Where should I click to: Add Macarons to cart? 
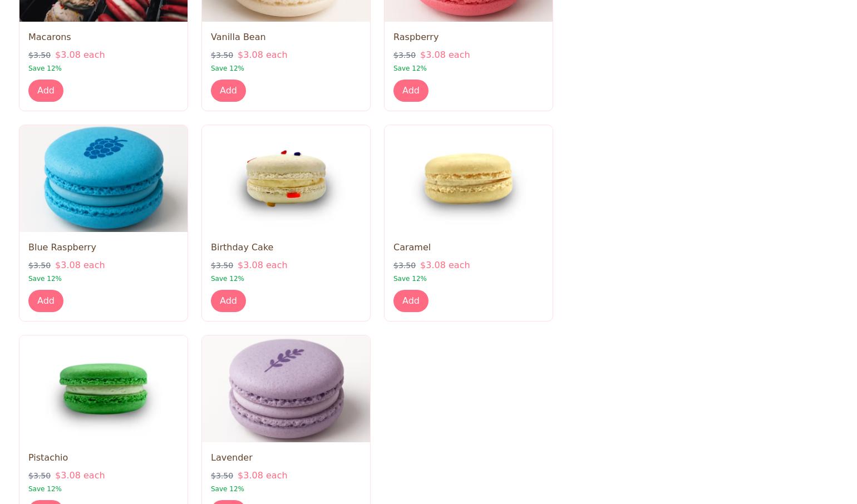pos(46,90)
